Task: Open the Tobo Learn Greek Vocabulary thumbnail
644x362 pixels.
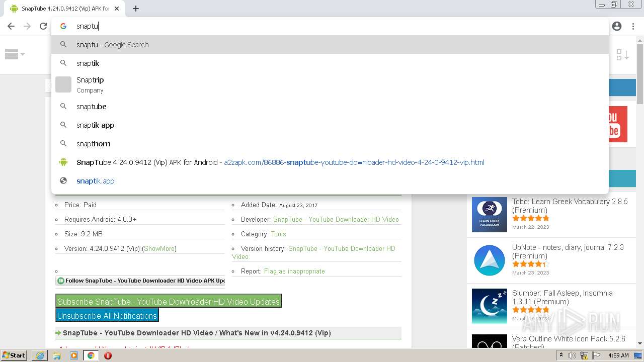Action: (x=490, y=215)
